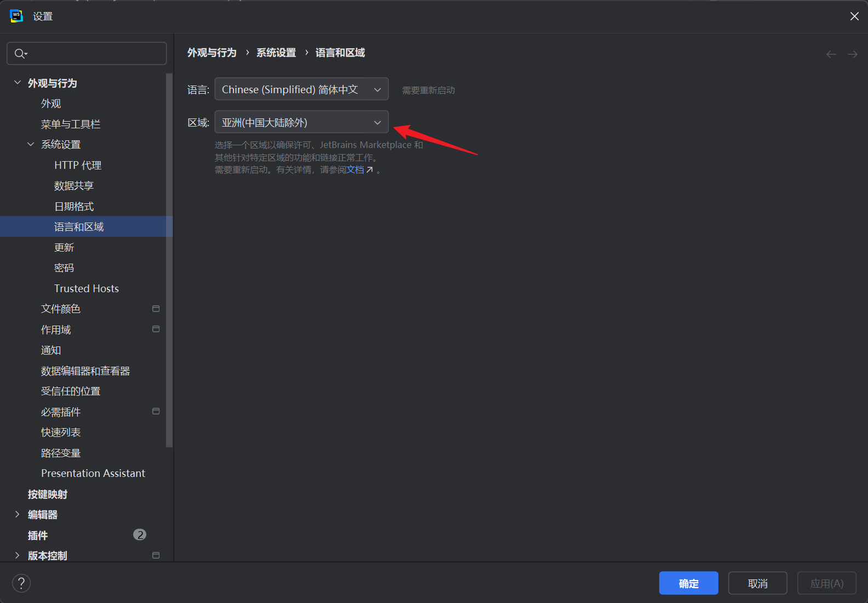Click the 取消 cancel button
This screenshot has height=603, width=868.
[758, 583]
